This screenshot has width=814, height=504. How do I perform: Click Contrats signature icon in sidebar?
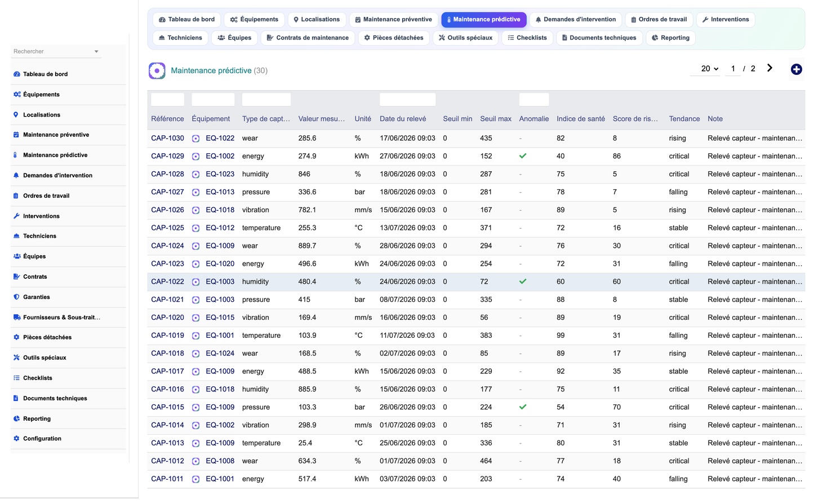point(16,276)
